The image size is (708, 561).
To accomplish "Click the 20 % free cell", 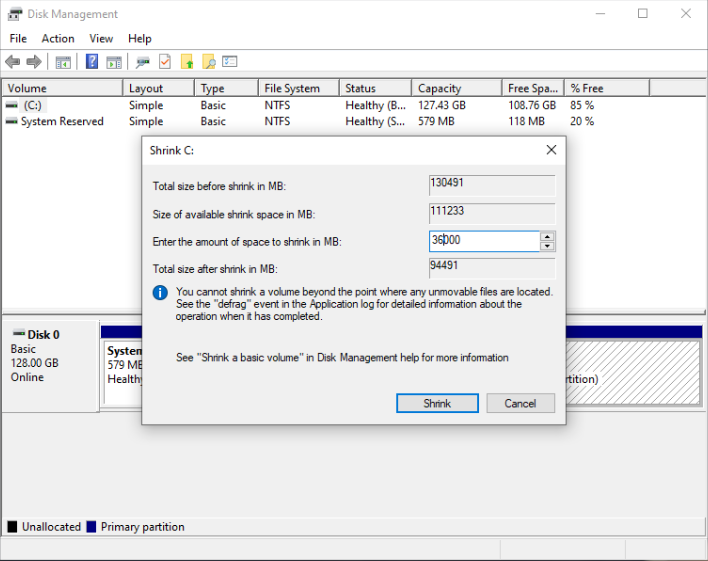I will (x=582, y=121).
